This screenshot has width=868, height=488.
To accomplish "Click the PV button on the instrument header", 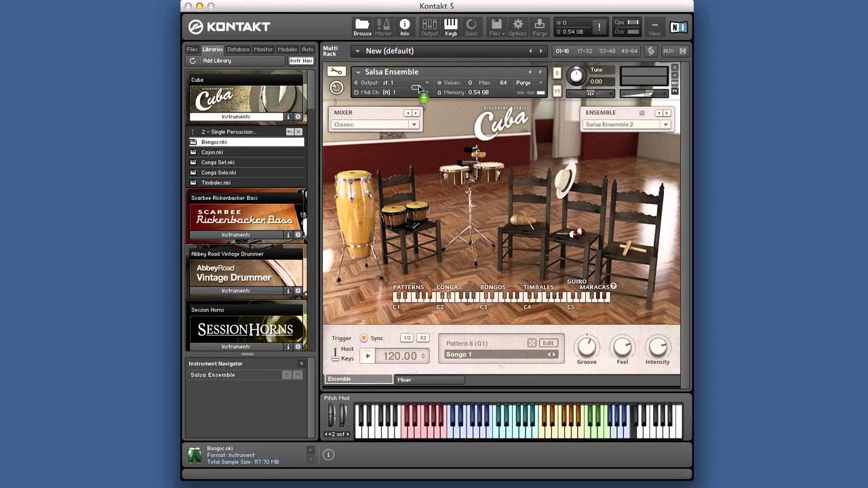I will (675, 91).
